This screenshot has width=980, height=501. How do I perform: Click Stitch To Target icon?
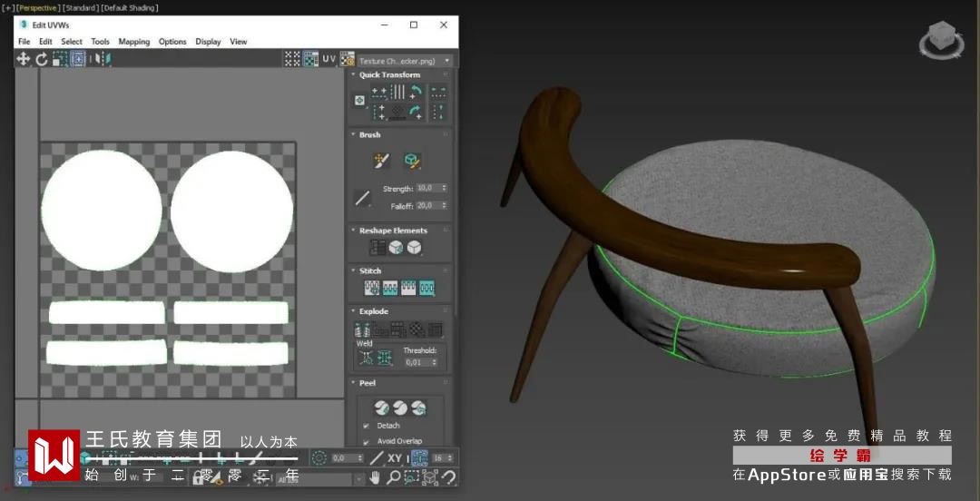pos(372,289)
